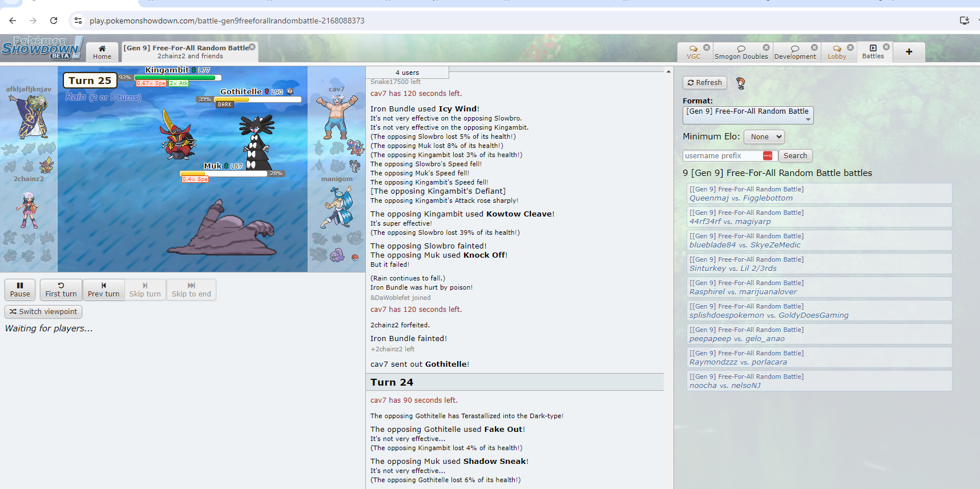The width and height of the screenshot is (980, 489).
Task: Click Skip to end
Action: pyautogui.click(x=191, y=290)
